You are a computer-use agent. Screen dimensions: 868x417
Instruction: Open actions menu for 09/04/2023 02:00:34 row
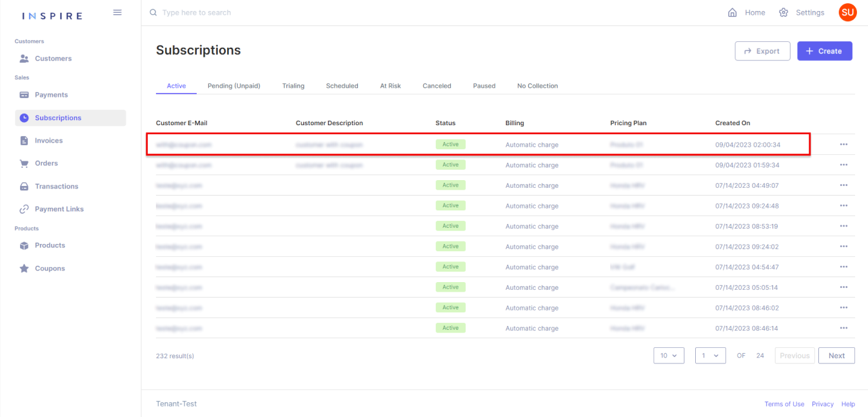pos(843,145)
